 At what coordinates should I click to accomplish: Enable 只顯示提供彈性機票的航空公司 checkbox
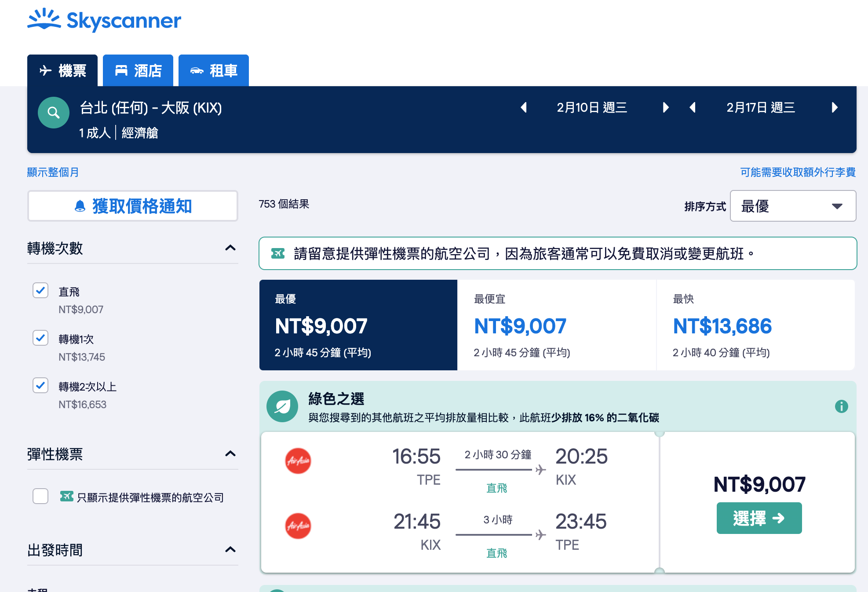pos(40,496)
